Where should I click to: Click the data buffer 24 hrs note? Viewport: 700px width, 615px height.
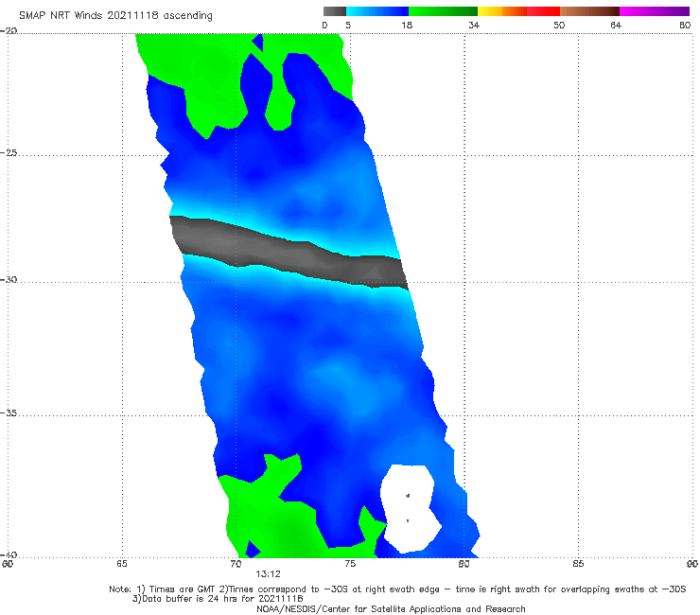tap(218, 599)
